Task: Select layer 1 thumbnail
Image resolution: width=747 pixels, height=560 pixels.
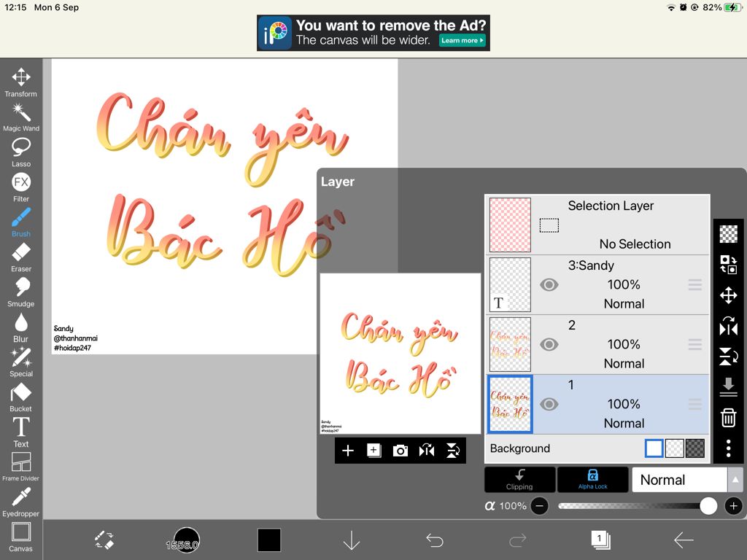Action: click(510, 404)
